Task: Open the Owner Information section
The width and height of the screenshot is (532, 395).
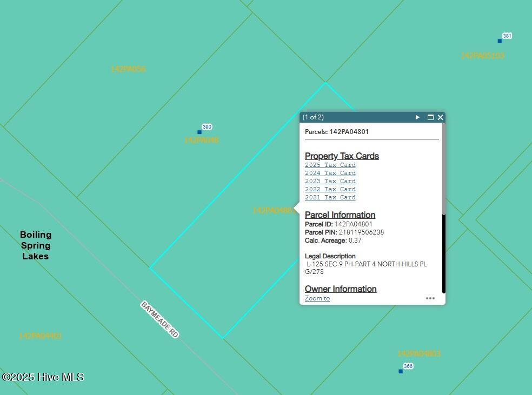Action: click(x=341, y=289)
